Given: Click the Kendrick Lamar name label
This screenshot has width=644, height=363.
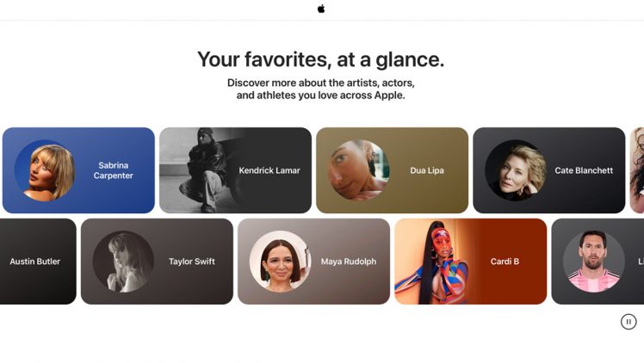Looking at the screenshot, I should point(269,170).
